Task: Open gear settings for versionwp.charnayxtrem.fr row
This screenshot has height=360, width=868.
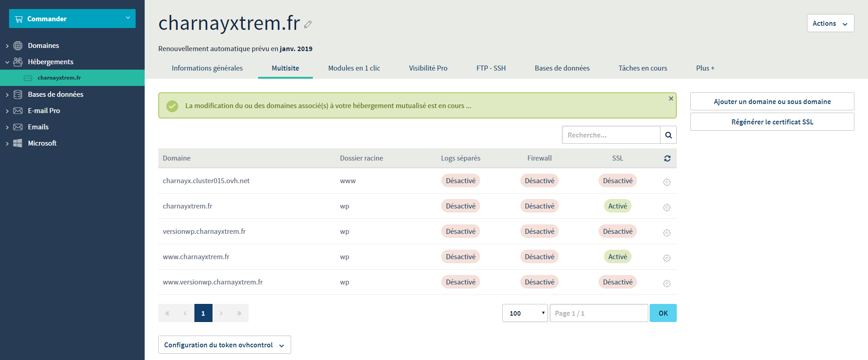Action: pyautogui.click(x=666, y=232)
